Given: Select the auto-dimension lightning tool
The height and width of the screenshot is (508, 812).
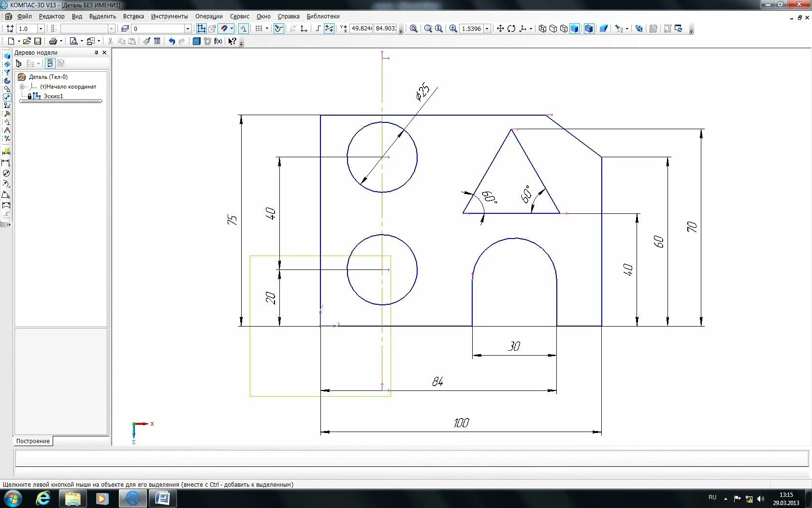Looking at the screenshot, I should pos(6,151).
